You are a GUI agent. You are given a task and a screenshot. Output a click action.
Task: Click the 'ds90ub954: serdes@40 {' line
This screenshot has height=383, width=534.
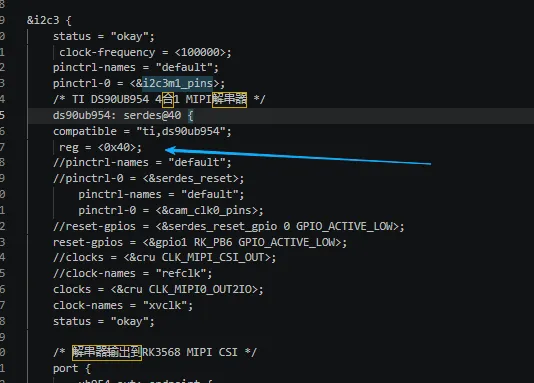pos(123,115)
